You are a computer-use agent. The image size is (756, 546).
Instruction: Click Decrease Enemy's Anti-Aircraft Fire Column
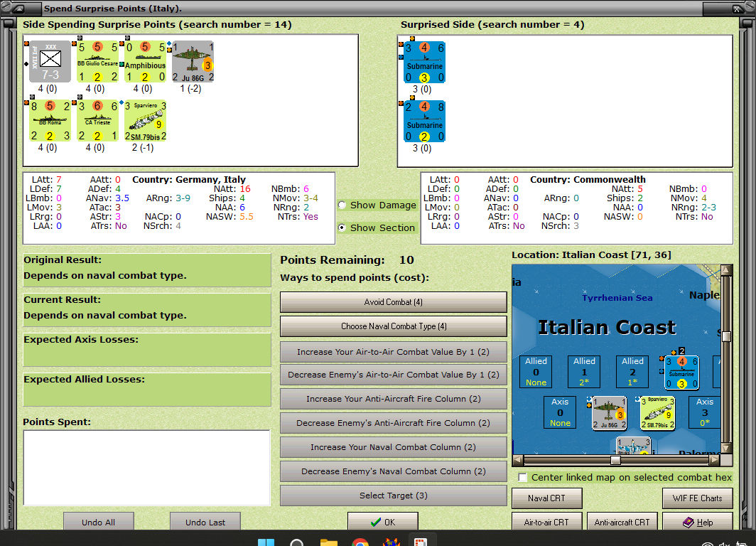(x=394, y=422)
